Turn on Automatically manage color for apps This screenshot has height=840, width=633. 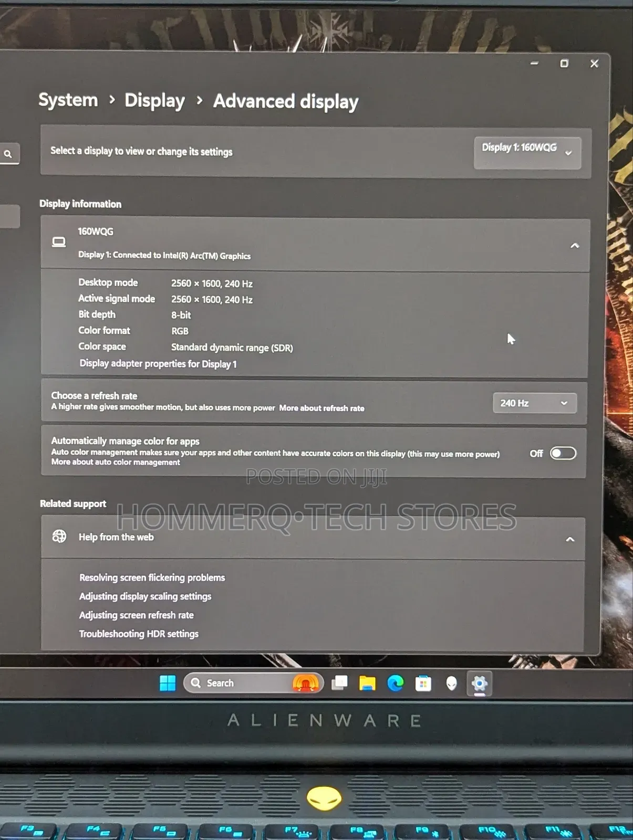563,453
